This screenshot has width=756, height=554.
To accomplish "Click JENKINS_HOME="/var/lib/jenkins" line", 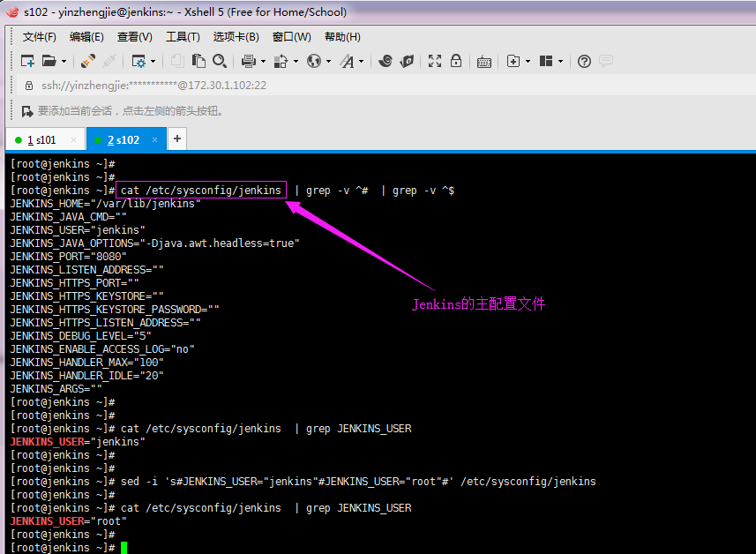I will [x=106, y=204].
